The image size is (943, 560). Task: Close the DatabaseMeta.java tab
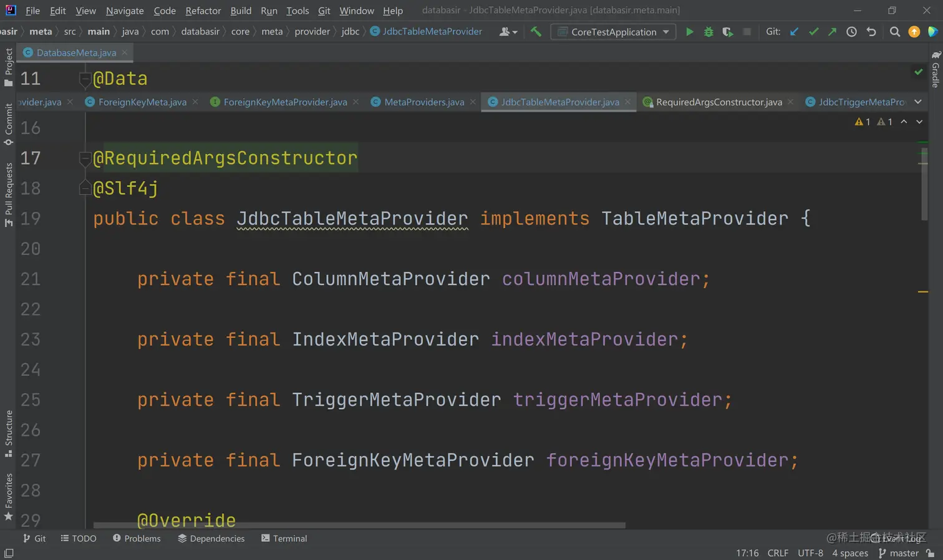coord(125,52)
